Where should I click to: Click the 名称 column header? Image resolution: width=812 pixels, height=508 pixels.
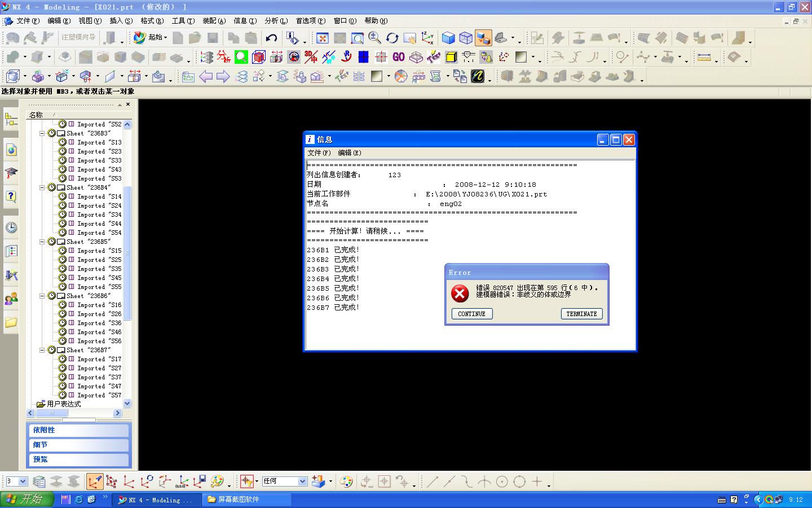tap(36, 115)
